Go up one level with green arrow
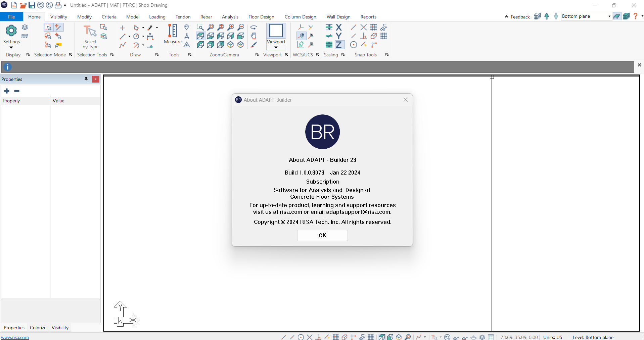 547,16
